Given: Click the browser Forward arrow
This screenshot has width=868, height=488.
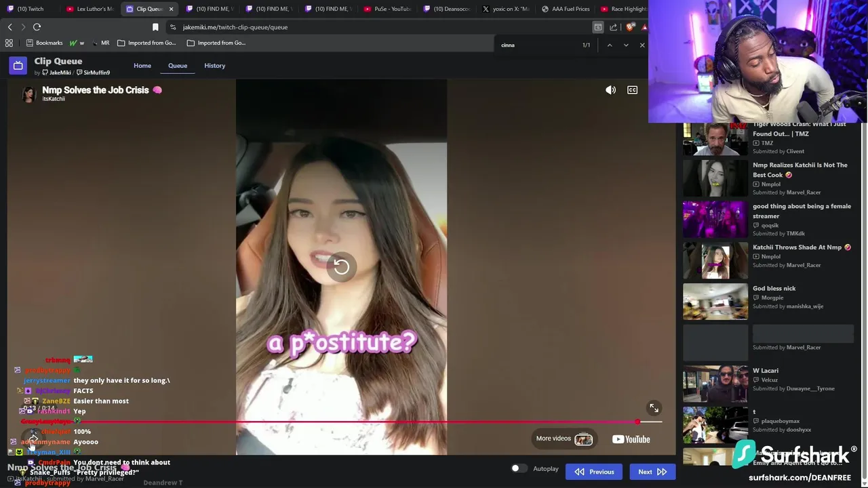Looking at the screenshot, I should (23, 27).
